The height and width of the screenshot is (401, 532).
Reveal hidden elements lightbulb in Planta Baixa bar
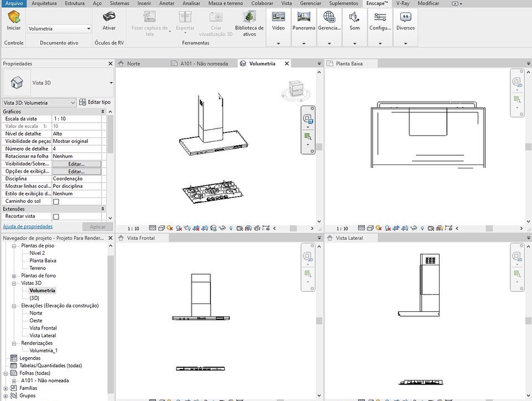click(x=422, y=228)
